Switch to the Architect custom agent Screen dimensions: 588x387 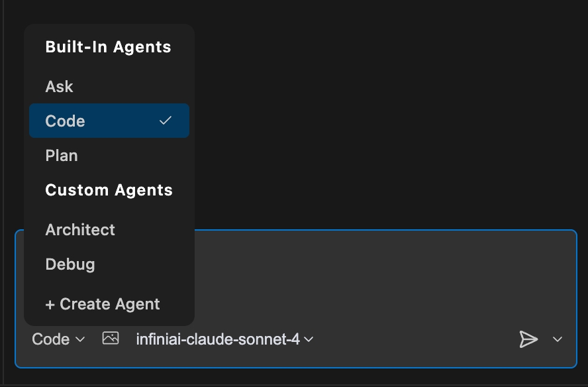click(x=80, y=230)
